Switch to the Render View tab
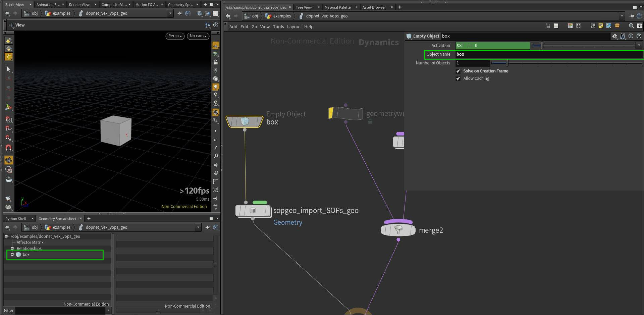Image resolution: width=644 pixels, height=315 pixels. click(79, 5)
